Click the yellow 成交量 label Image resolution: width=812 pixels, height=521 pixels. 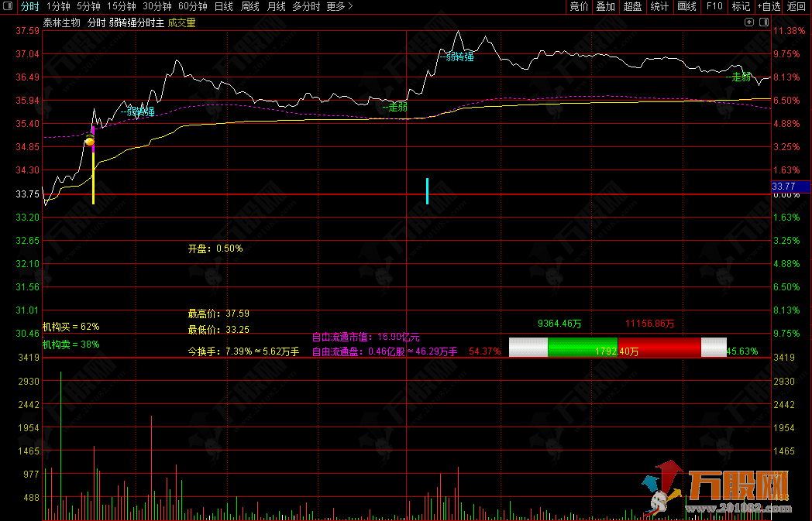coord(182,22)
